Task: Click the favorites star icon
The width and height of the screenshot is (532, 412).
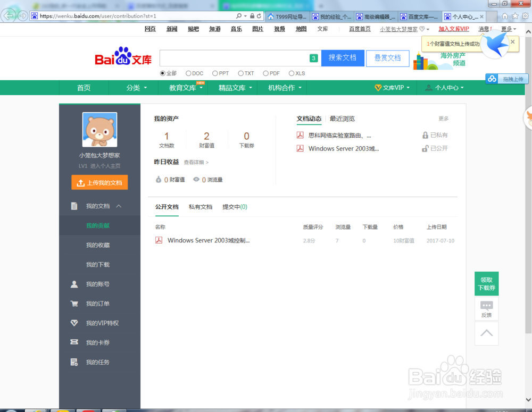Action: [x=515, y=16]
